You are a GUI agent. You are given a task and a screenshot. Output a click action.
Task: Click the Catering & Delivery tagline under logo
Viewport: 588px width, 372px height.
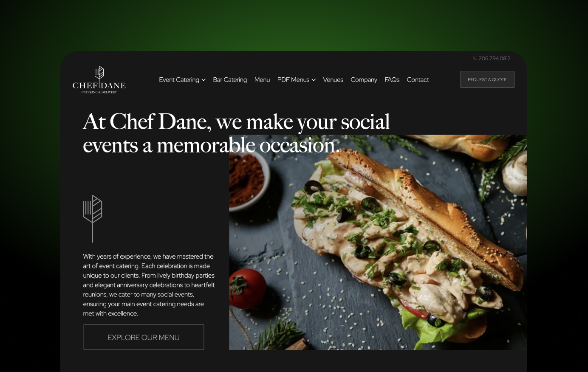(99, 92)
